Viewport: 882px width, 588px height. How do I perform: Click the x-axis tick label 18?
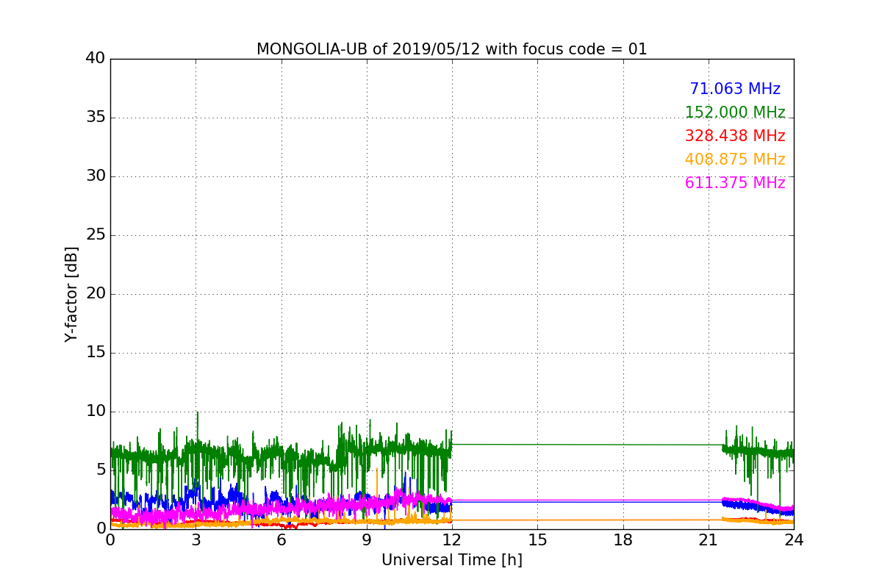[623, 539]
